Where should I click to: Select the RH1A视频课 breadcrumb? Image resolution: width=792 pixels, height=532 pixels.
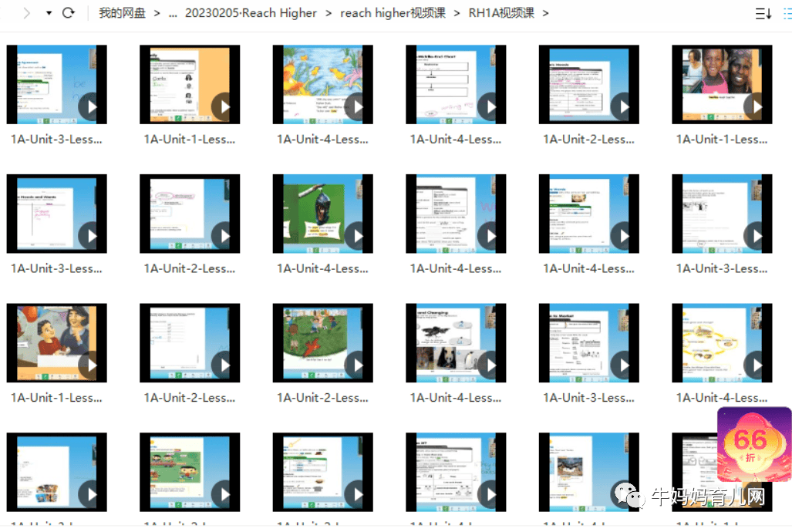[x=501, y=13]
